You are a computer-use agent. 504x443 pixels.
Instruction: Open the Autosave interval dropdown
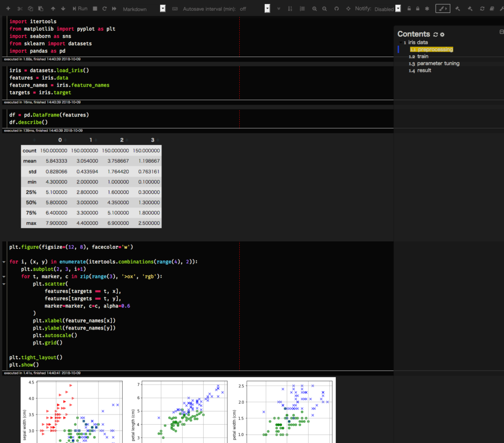[x=254, y=9]
